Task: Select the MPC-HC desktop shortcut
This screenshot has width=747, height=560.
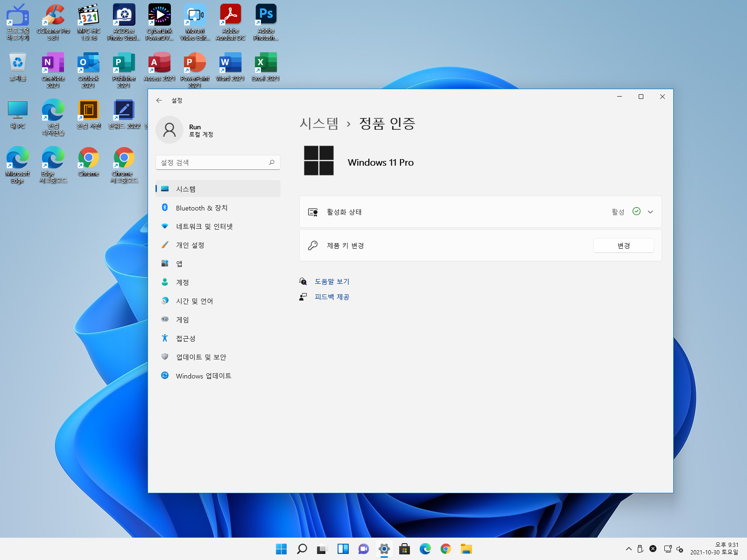Action: pyautogui.click(x=89, y=22)
